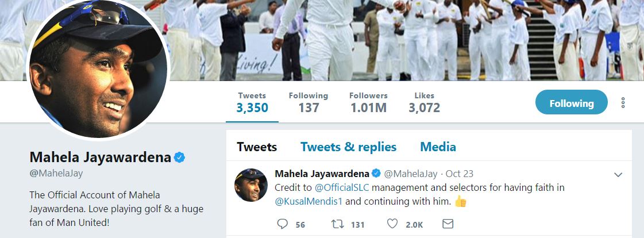Open the Following 137 list
The width and height of the screenshot is (644, 238).
click(x=308, y=102)
